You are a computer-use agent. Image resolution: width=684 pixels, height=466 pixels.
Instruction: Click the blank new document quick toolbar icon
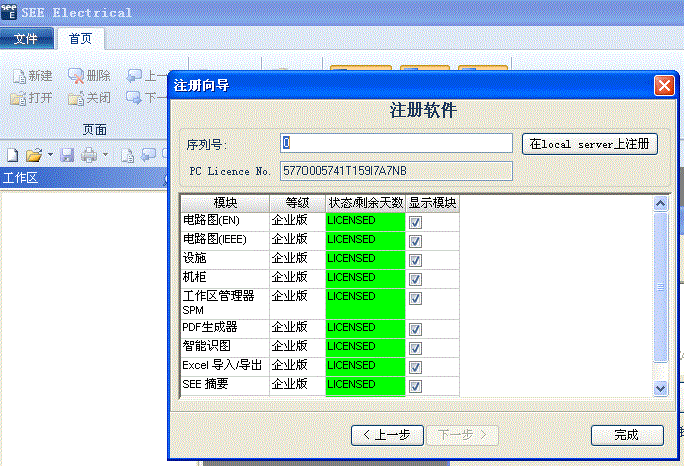point(13,155)
